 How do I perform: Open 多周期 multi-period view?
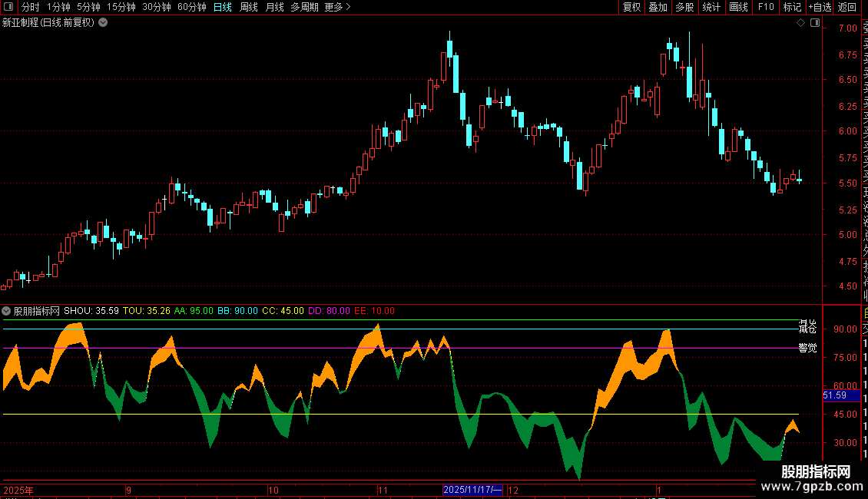[304, 7]
